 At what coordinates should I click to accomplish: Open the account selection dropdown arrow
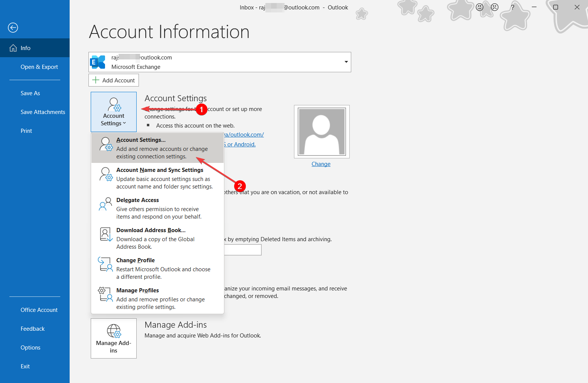346,62
